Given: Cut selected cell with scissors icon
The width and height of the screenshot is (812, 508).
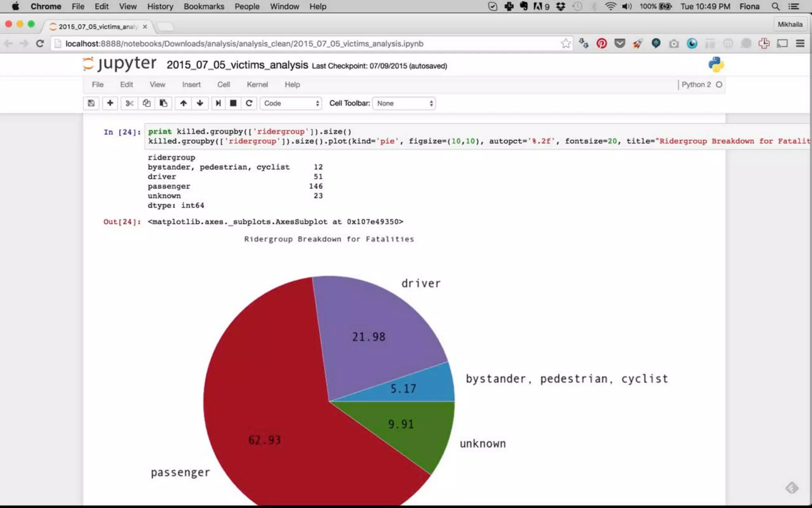Looking at the screenshot, I should point(129,103).
